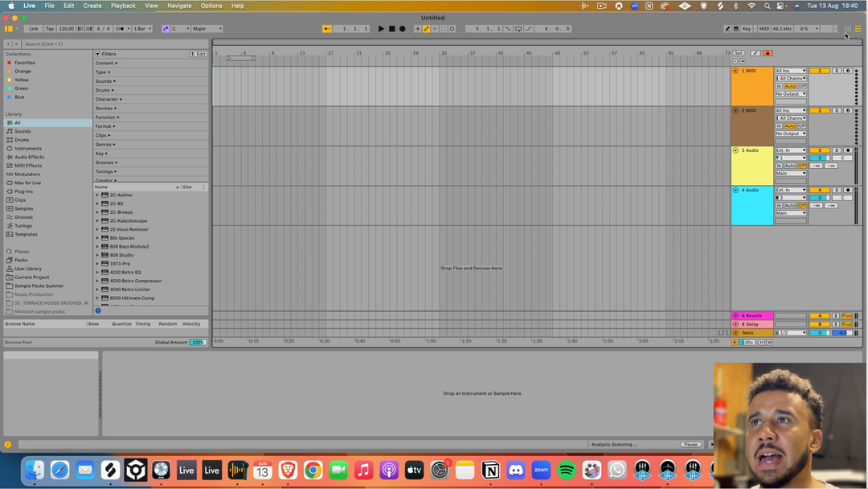Toggle the metronome button

pyautogui.click(x=120, y=29)
